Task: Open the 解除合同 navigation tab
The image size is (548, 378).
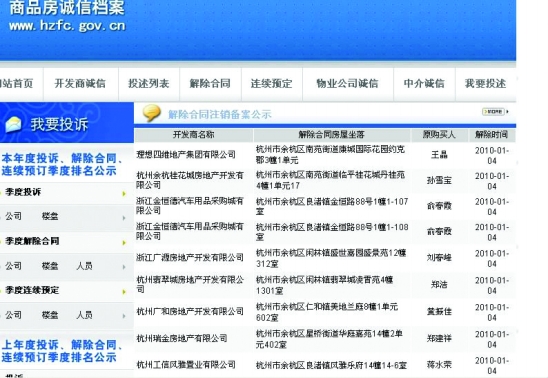Action: tap(210, 83)
